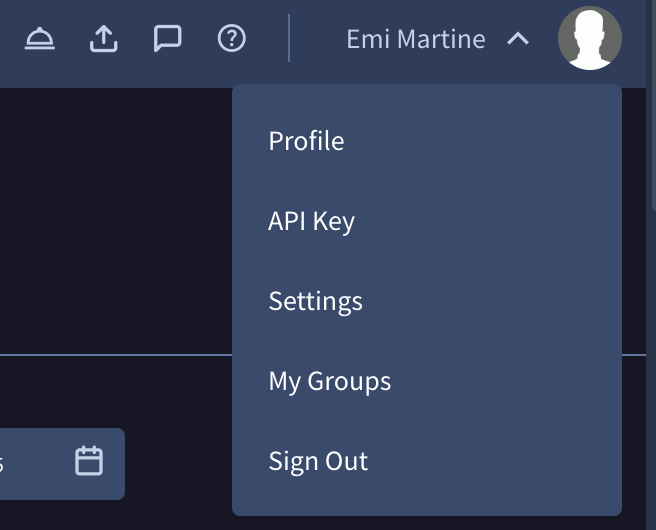Click the upload icon in the header
Screen dimensions: 656x530
(x=104, y=39)
